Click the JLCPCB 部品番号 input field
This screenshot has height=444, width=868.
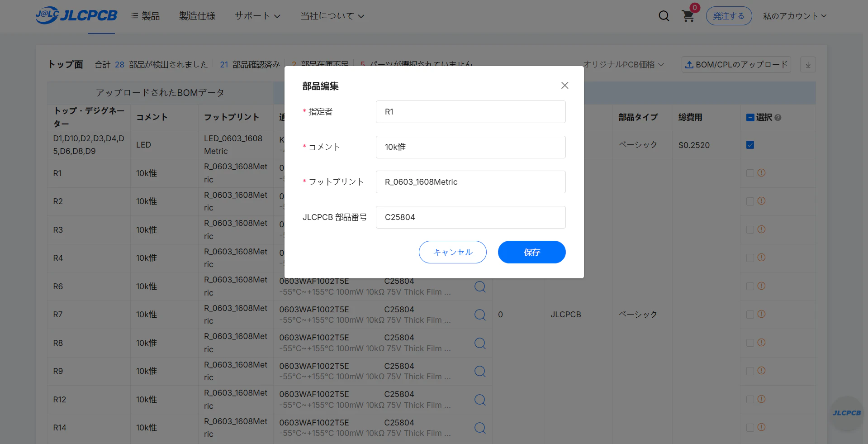coord(471,217)
